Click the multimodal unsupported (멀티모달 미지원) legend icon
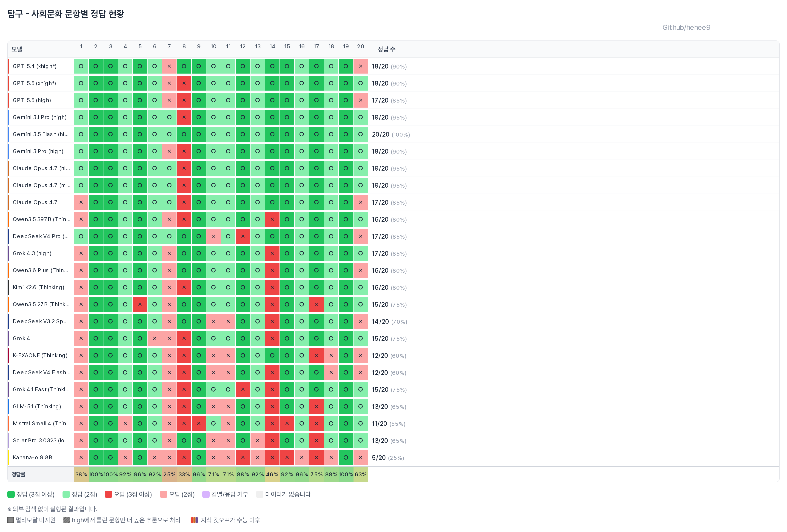The height and width of the screenshot is (532, 787). click(11, 520)
